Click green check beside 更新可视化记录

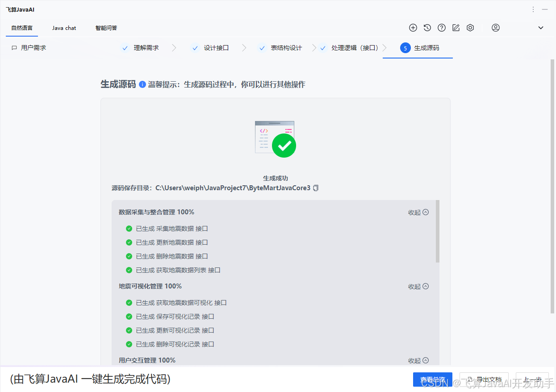tap(129, 330)
